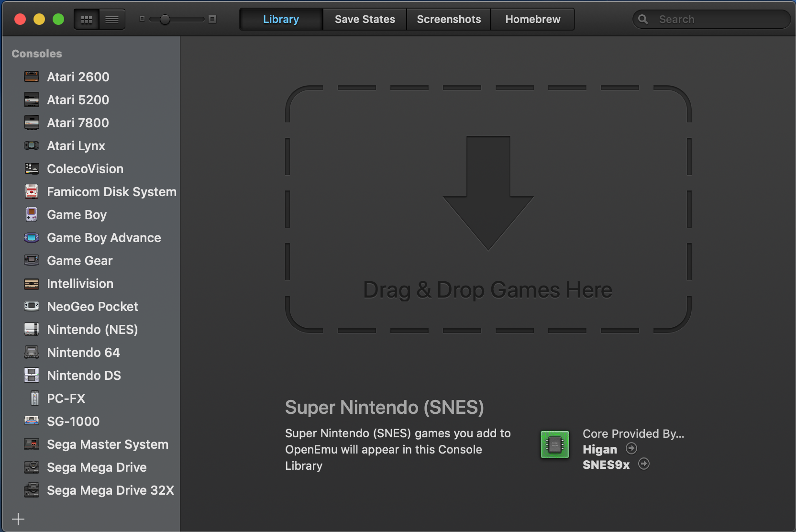The image size is (796, 532).
Task: Click the ColecoVision console icon
Action: coord(32,168)
